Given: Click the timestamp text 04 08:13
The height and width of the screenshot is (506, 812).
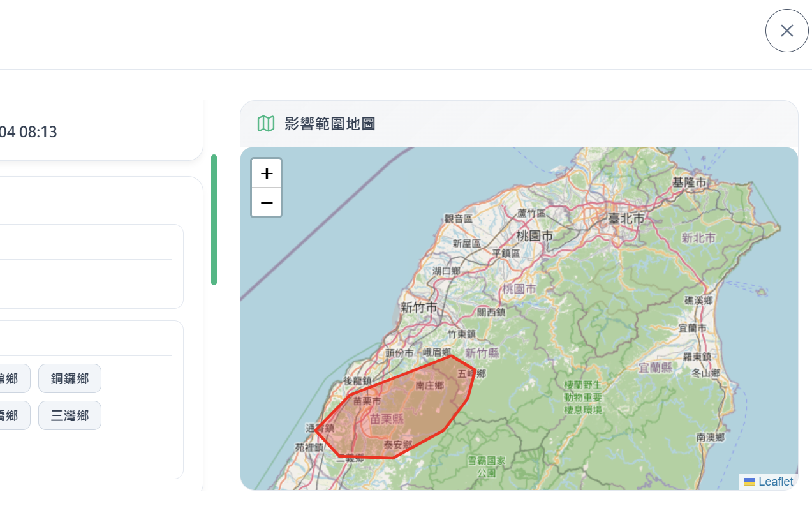Looking at the screenshot, I should click(x=28, y=131).
